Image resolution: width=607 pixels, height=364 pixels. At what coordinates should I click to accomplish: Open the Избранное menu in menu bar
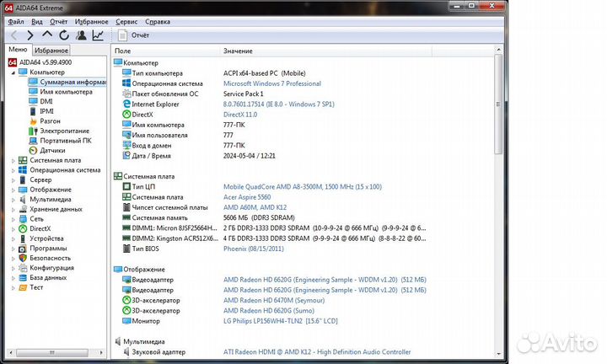[91, 22]
